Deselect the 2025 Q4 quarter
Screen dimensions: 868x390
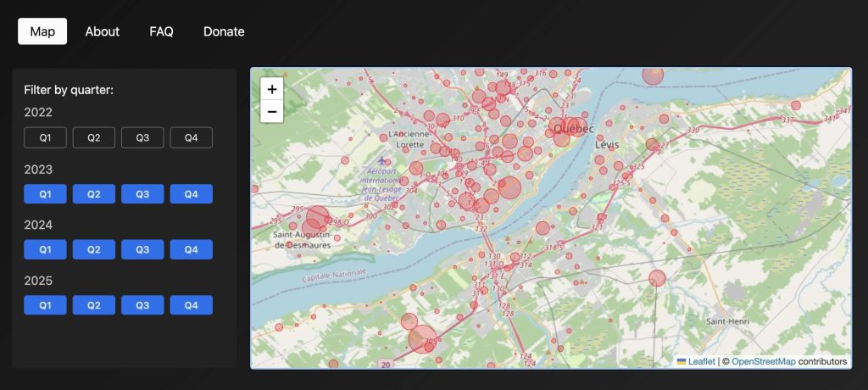(x=191, y=305)
